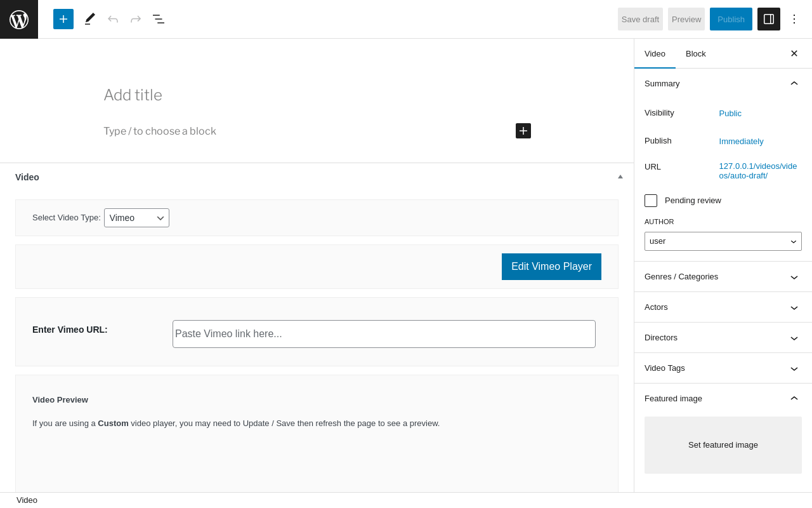Change visibility via Public link

730,113
